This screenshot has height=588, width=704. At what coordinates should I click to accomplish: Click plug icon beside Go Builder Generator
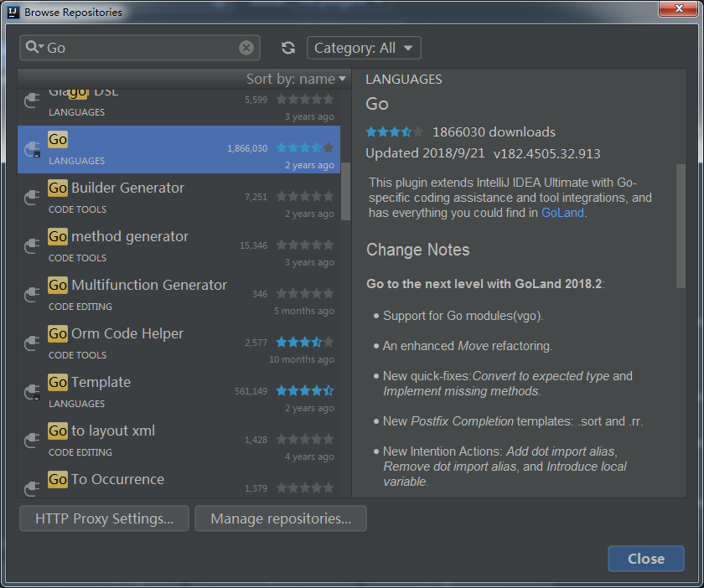pyautogui.click(x=33, y=198)
